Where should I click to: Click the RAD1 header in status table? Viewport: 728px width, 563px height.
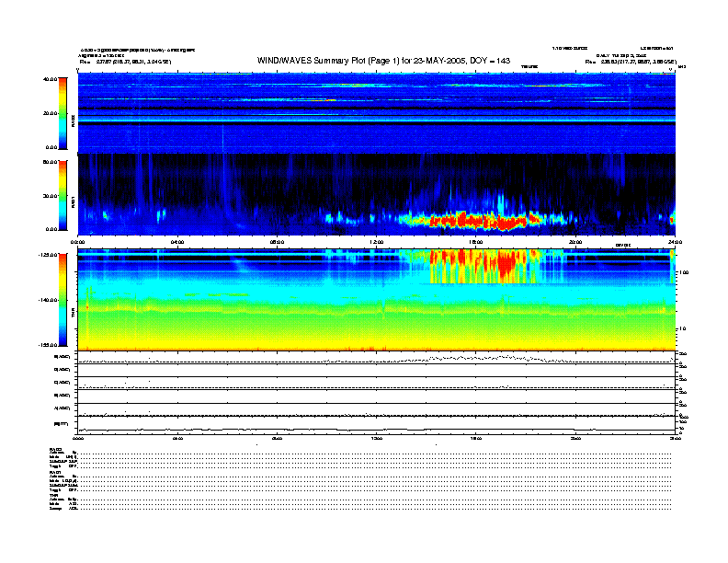[x=55, y=472]
